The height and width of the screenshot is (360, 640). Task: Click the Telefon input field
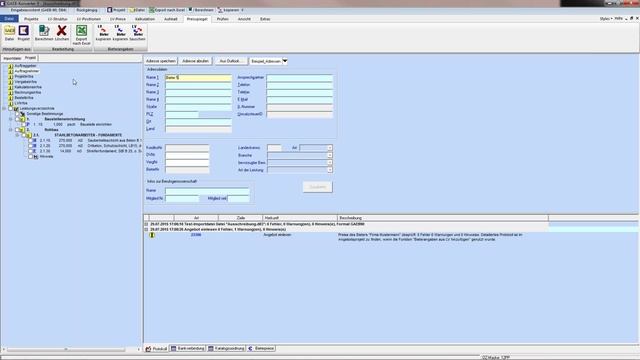pyautogui.click(x=300, y=85)
